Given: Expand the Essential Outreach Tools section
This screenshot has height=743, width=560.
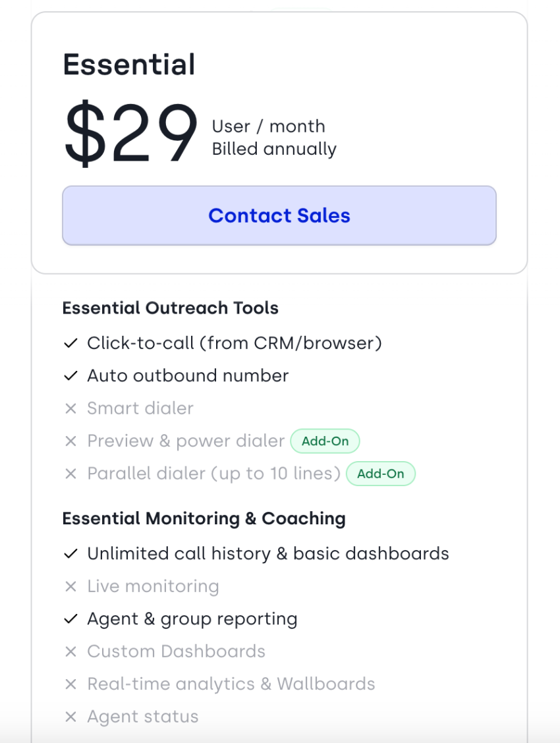Looking at the screenshot, I should pyautogui.click(x=170, y=308).
